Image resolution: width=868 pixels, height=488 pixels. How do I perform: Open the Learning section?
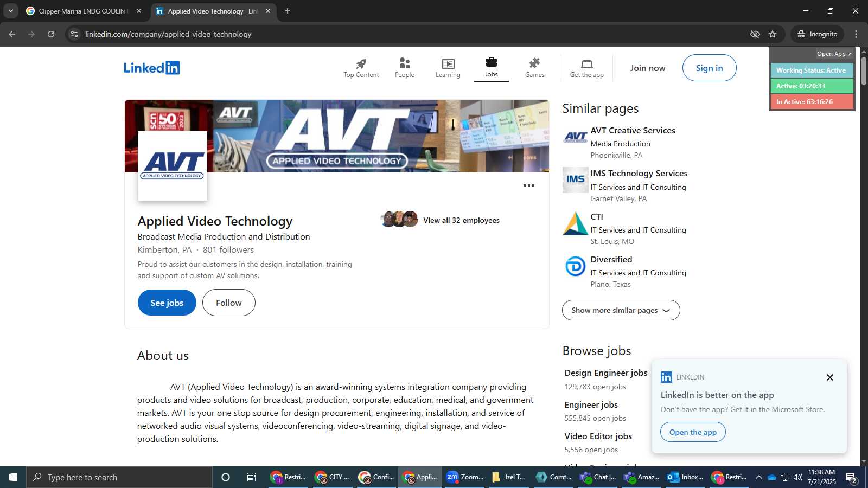448,68
